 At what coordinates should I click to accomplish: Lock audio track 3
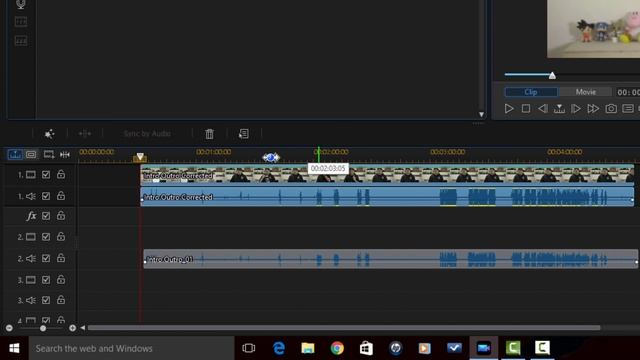pos(61,300)
